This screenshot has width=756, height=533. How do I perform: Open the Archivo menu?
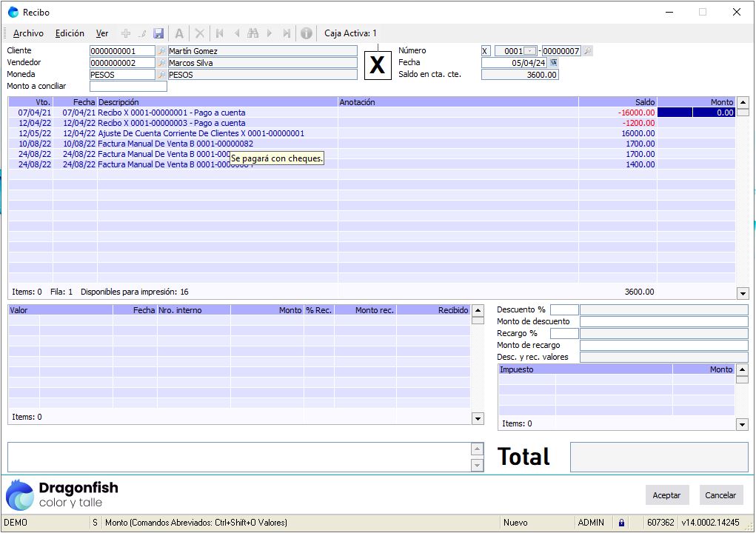[x=28, y=33]
